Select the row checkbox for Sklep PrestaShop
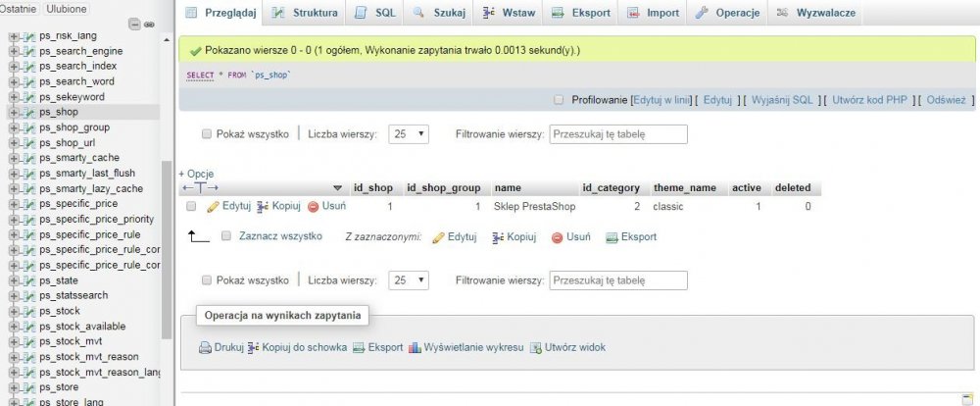The width and height of the screenshot is (980, 406). click(192, 206)
